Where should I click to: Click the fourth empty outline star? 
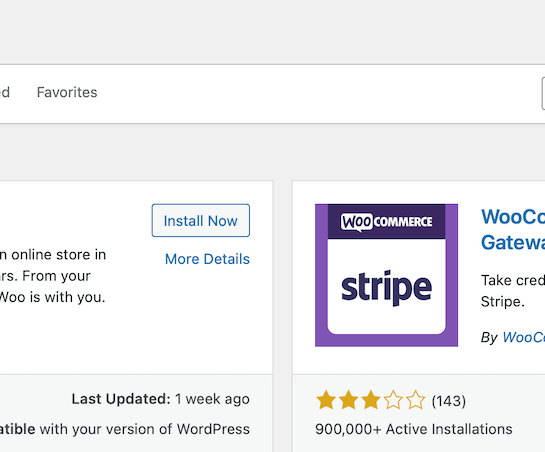(x=393, y=400)
